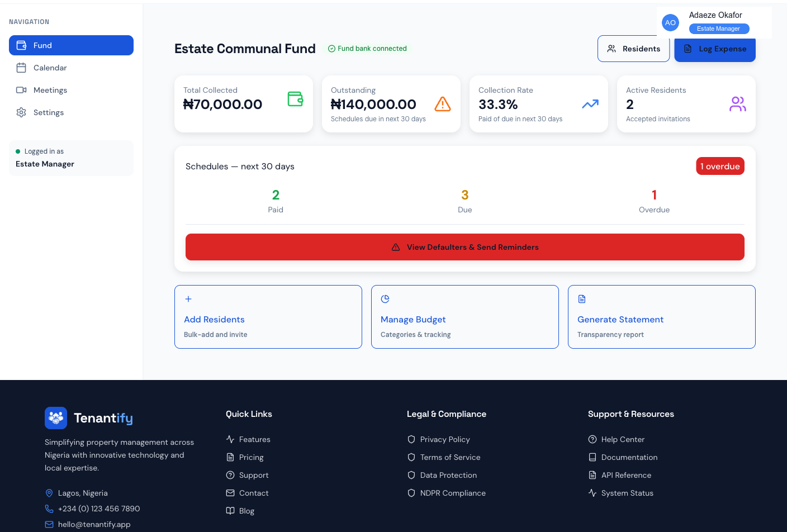Screen dimensions: 787x532
Task: Open the API Reference link
Action: (x=626, y=475)
